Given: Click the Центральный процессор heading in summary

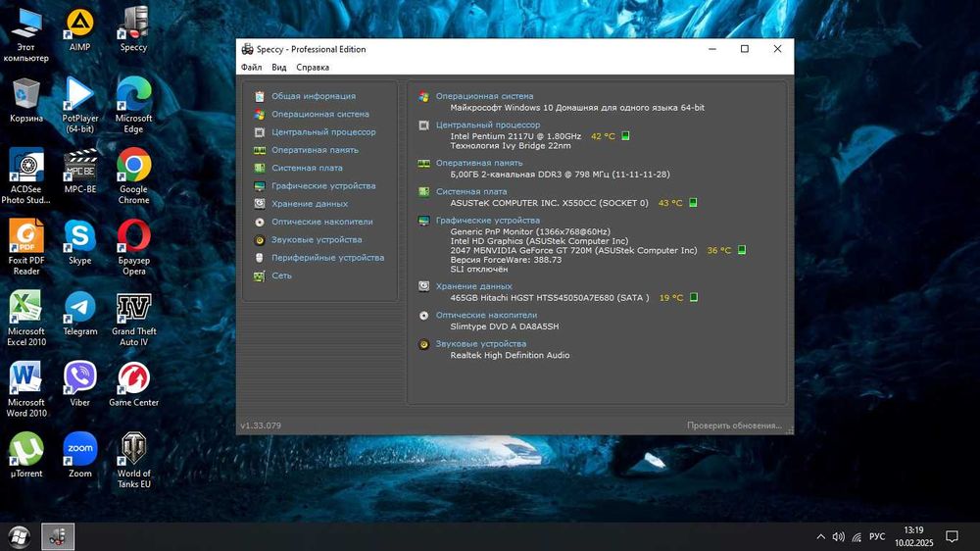Looking at the screenshot, I should pos(487,125).
